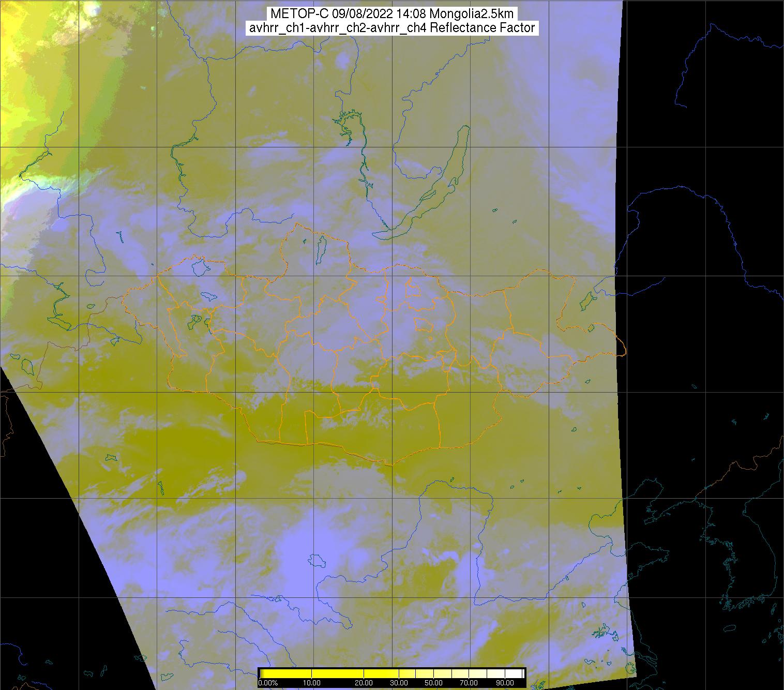The image size is (784, 690).
Task: Click the '30.00' color bar label
Action: tap(399, 683)
